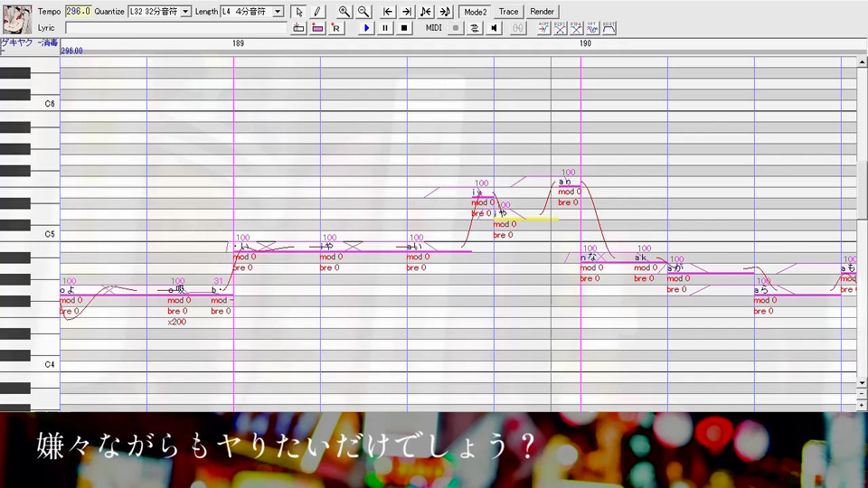
Task: Click vertical scrollbar down arrow
Action: pyautogui.click(x=862, y=382)
